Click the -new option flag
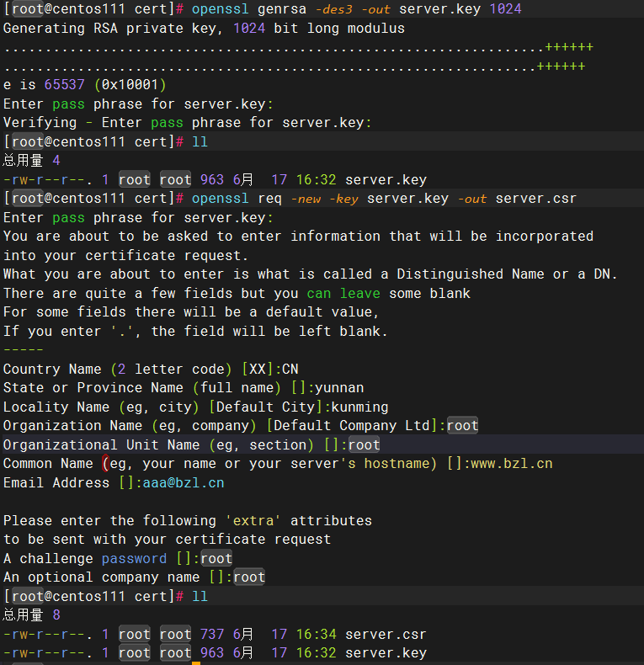 [x=306, y=199]
